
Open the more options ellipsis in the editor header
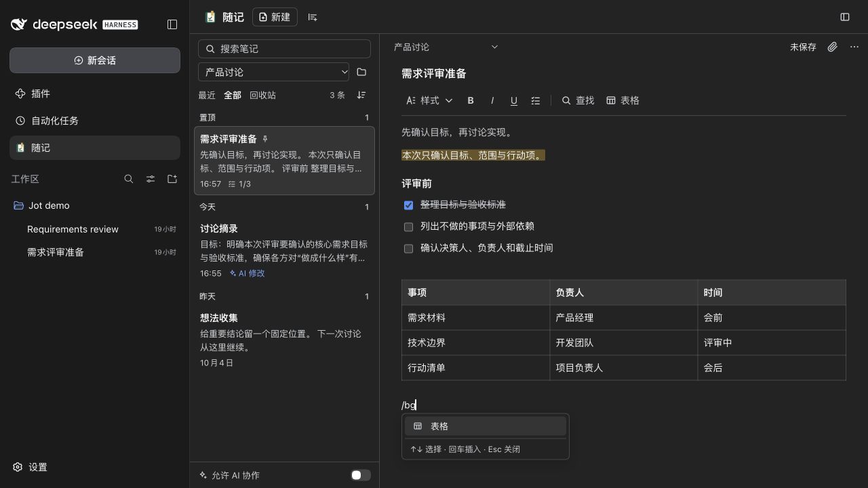(854, 47)
